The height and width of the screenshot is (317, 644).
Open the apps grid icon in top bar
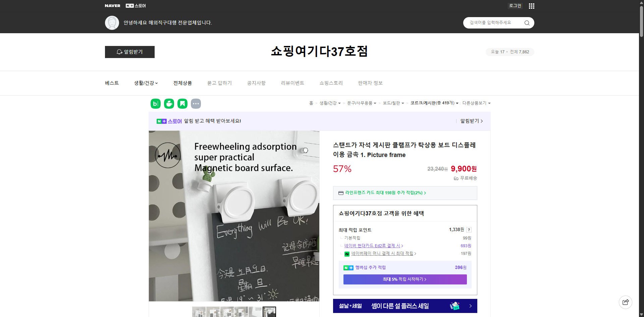(531, 6)
